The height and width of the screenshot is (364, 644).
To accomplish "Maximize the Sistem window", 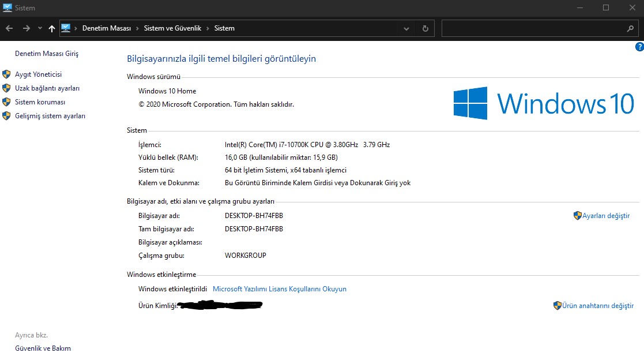I will tap(606, 8).
